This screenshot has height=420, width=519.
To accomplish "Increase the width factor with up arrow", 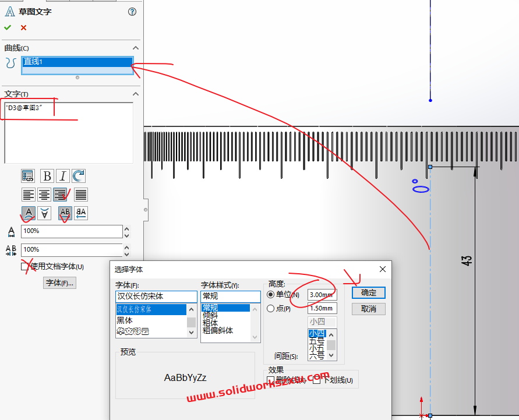I will coord(127,228).
